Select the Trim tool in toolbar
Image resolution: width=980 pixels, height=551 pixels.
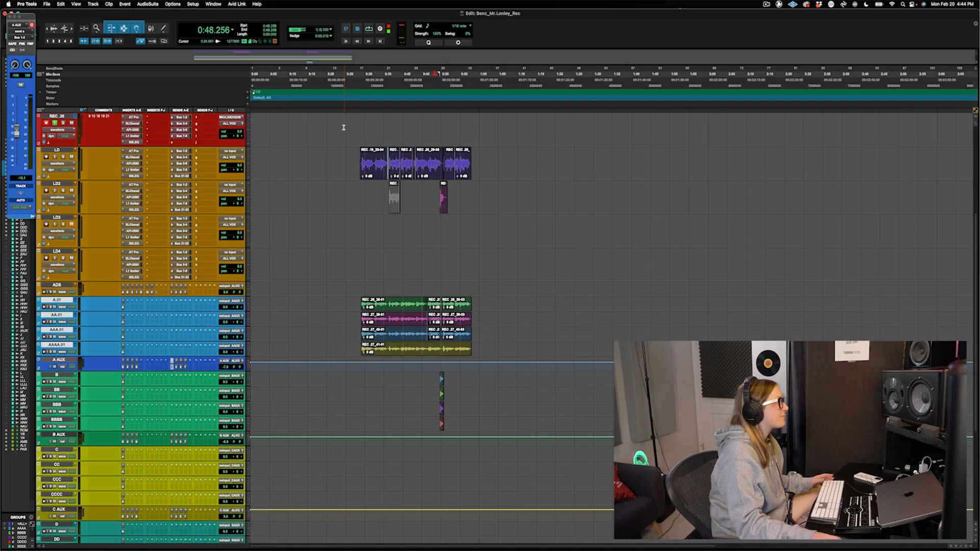coord(111,28)
